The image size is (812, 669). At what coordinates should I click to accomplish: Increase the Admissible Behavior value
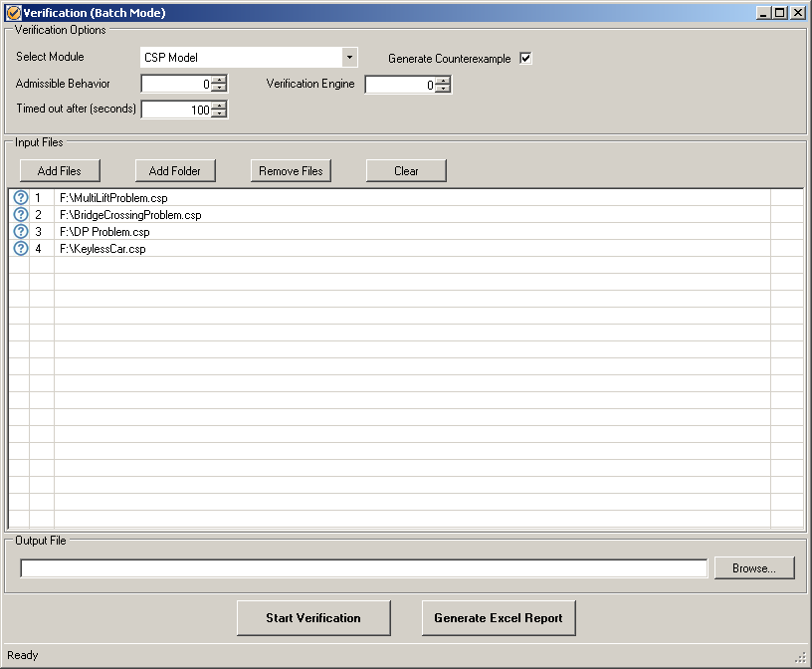(x=219, y=81)
